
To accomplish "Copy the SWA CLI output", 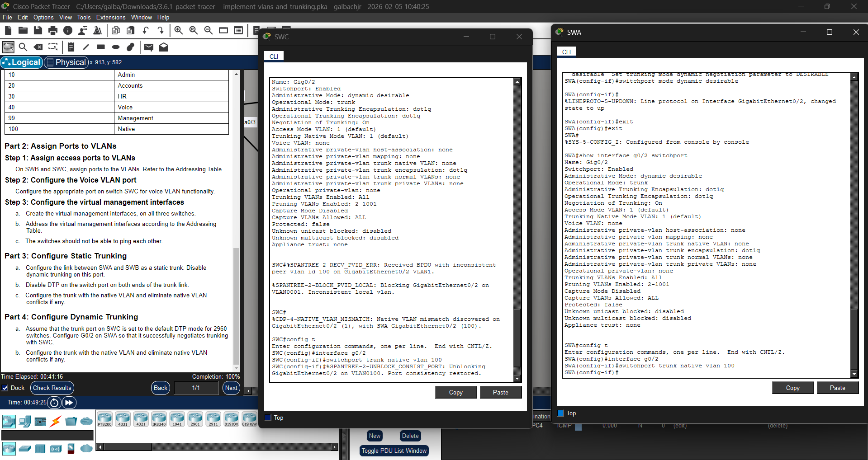I will pyautogui.click(x=793, y=388).
